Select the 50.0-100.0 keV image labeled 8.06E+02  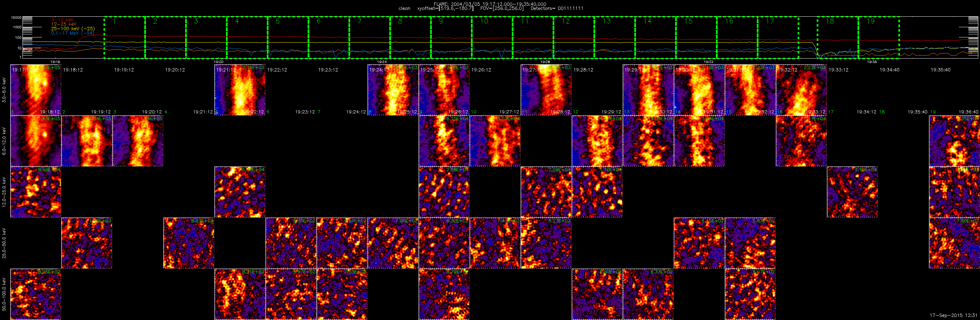coord(36,294)
